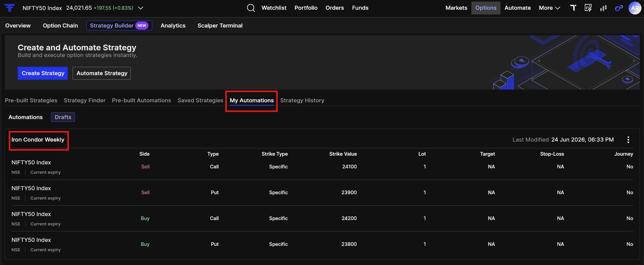Expand the NIFTY50 Index dropdown chevron
Viewport: 644px width, 265px height.
tap(141, 8)
